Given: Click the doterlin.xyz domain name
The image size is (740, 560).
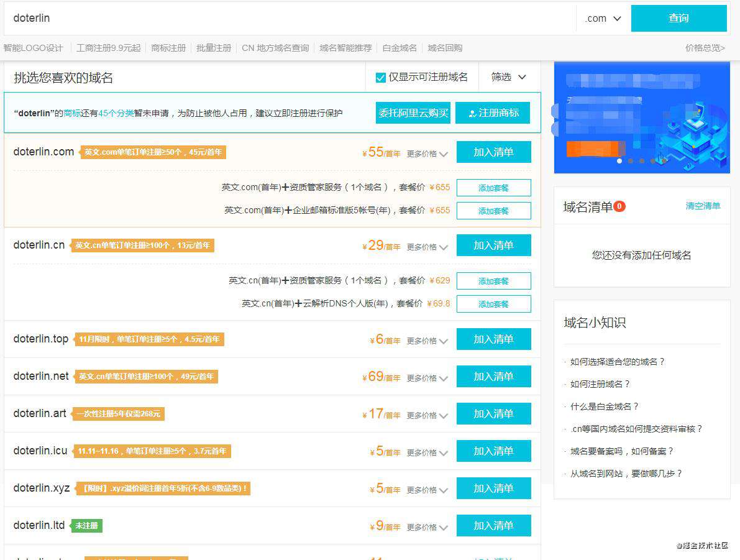Looking at the screenshot, I should point(42,488).
